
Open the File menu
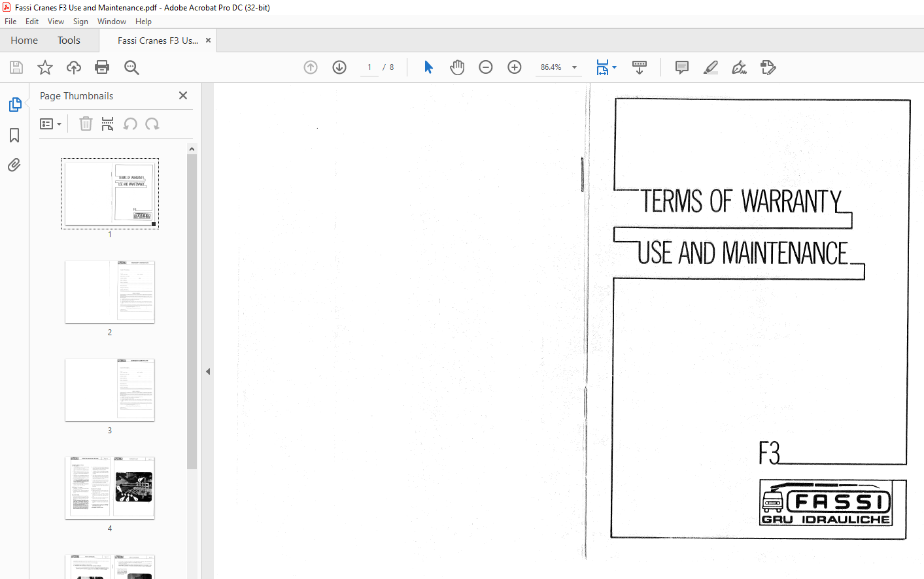point(10,22)
